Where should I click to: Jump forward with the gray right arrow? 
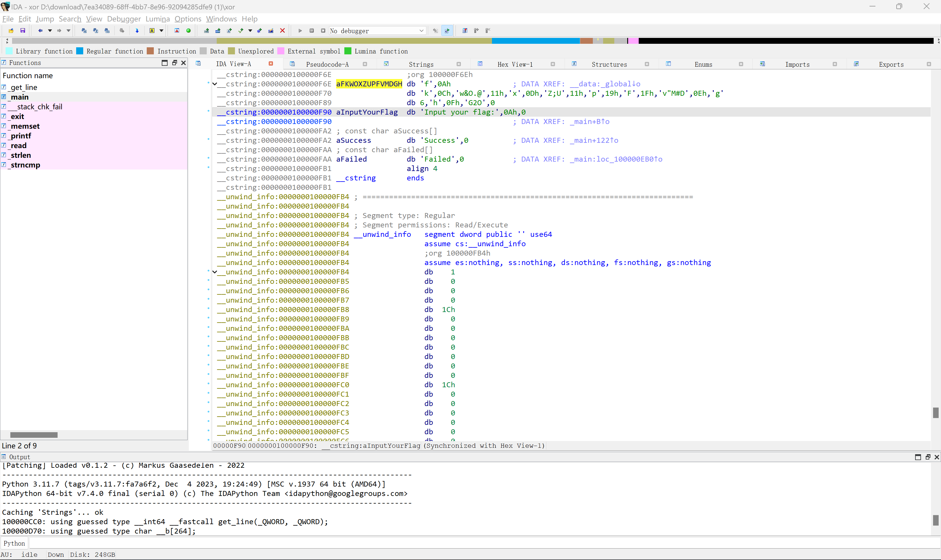pos(59,31)
